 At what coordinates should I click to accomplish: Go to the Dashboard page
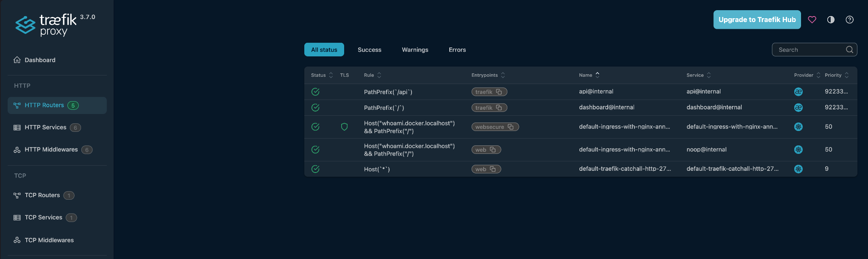tap(57, 60)
